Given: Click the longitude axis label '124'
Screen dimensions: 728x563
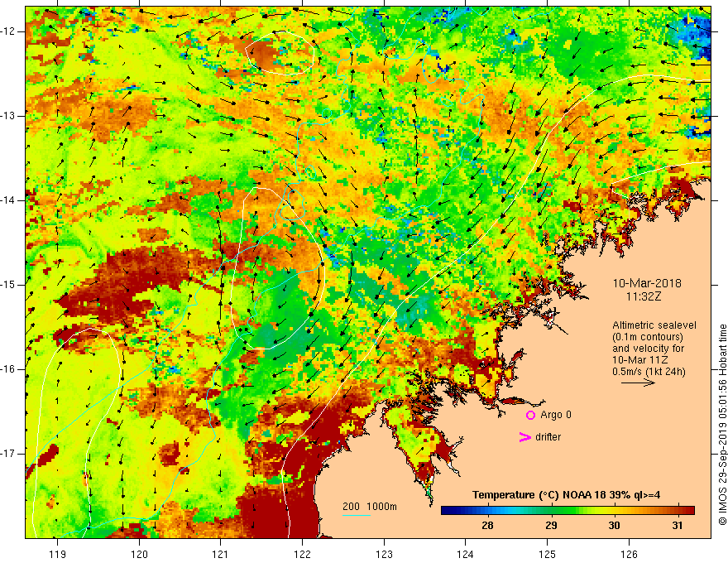Looking at the screenshot, I should 465,554.
